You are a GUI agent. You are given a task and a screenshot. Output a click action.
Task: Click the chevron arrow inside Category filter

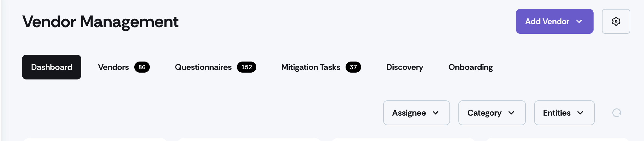tap(511, 113)
